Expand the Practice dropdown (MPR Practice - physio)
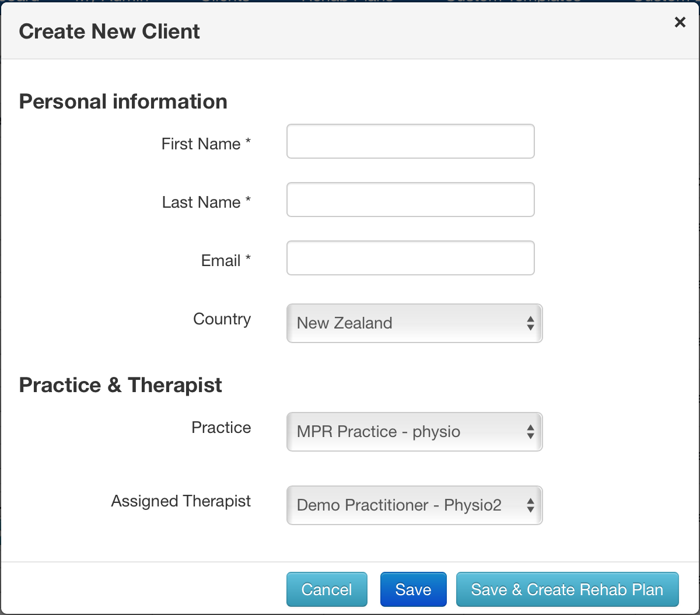The image size is (700, 615). tap(415, 432)
